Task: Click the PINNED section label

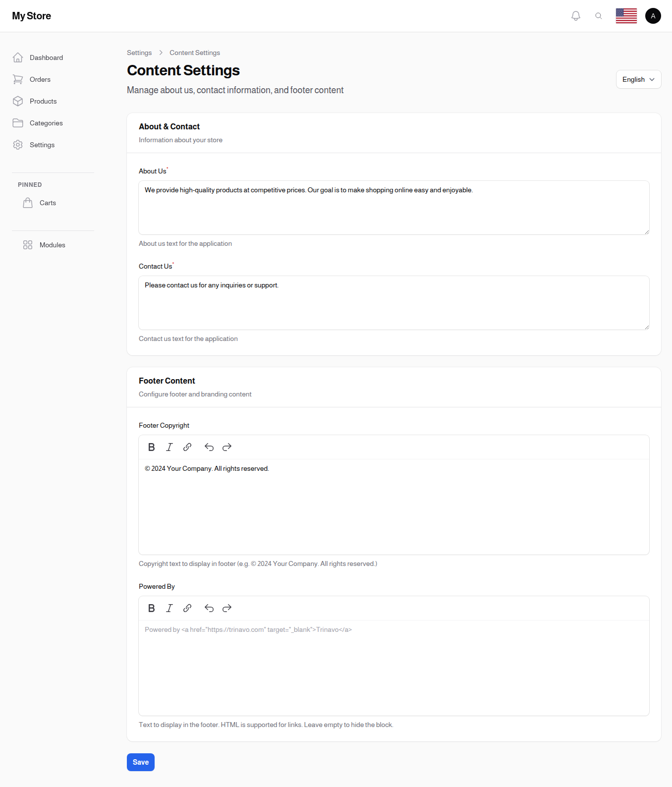Action: (x=30, y=185)
